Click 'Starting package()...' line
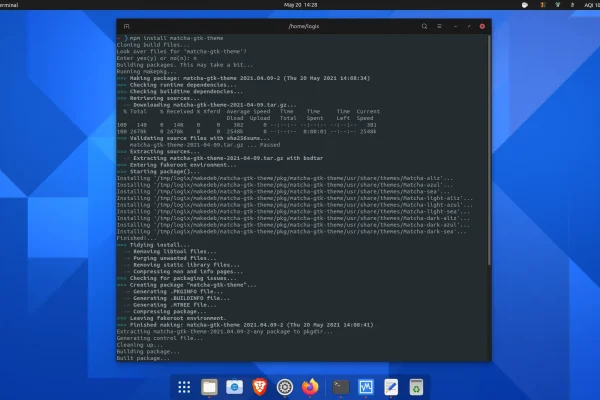The image size is (600, 400). click(x=158, y=171)
